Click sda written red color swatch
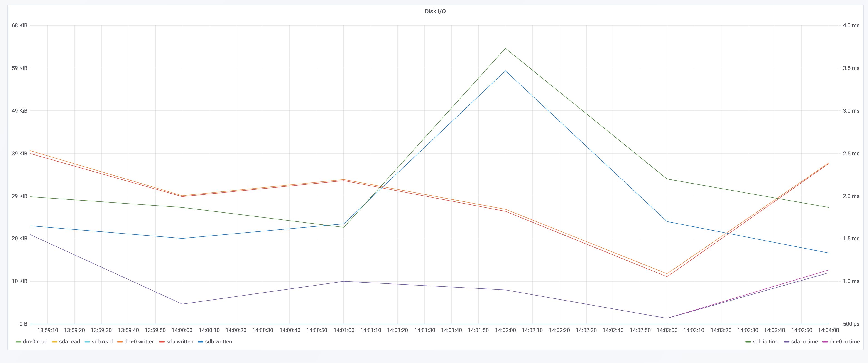 162,342
